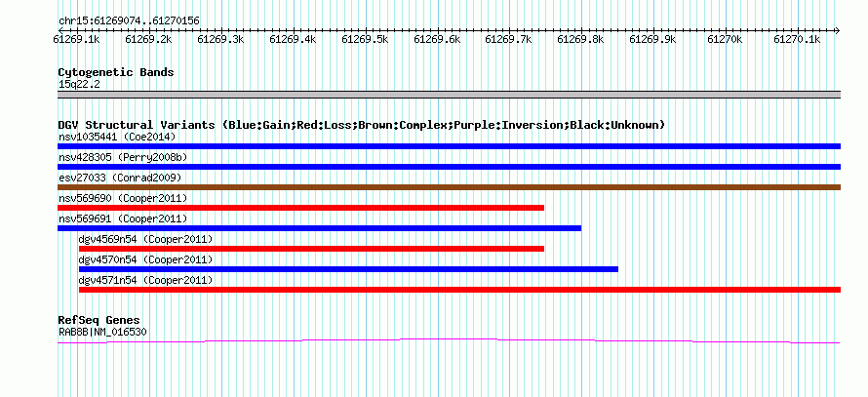Open the dgv4571n54 (Cooper2011) label
Viewport: 868px width, 397px height.
click(145, 280)
